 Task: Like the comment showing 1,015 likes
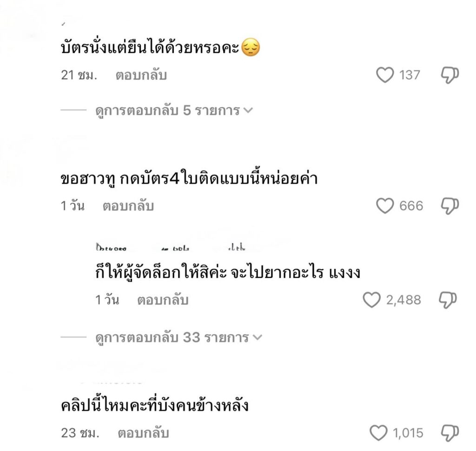(x=378, y=433)
